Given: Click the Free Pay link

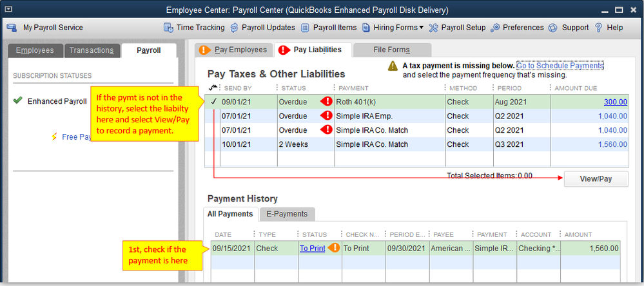Looking at the screenshot, I should (77, 137).
